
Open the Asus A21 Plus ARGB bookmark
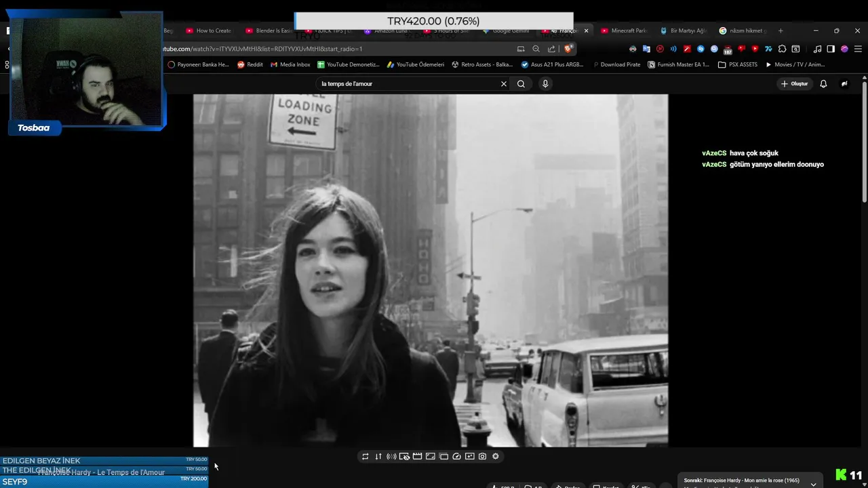[552, 64]
